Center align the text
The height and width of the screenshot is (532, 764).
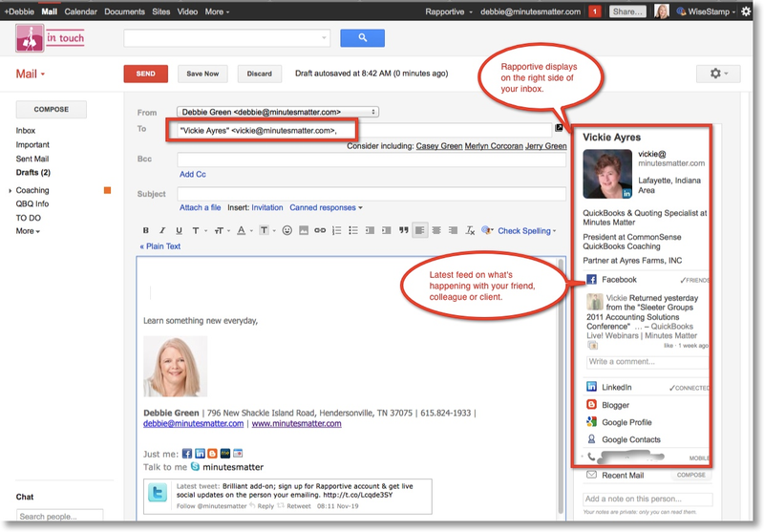436,230
